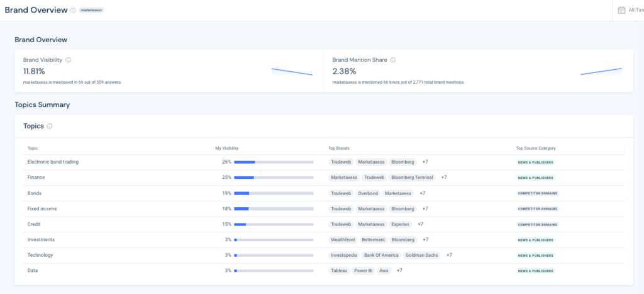Image resolution: width=644 pixels, height=294 pixels.
Task: Sort by the Topic column header
Action: click(x=33, y=148)
